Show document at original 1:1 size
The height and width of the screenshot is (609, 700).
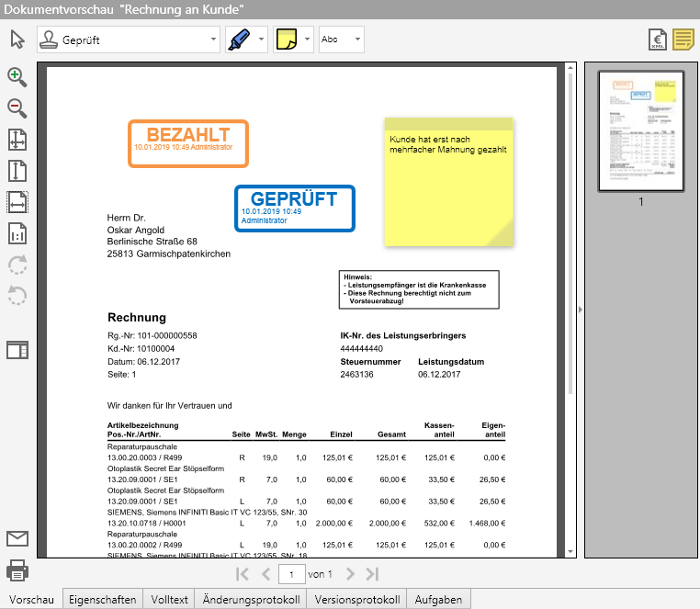(17, 233)
